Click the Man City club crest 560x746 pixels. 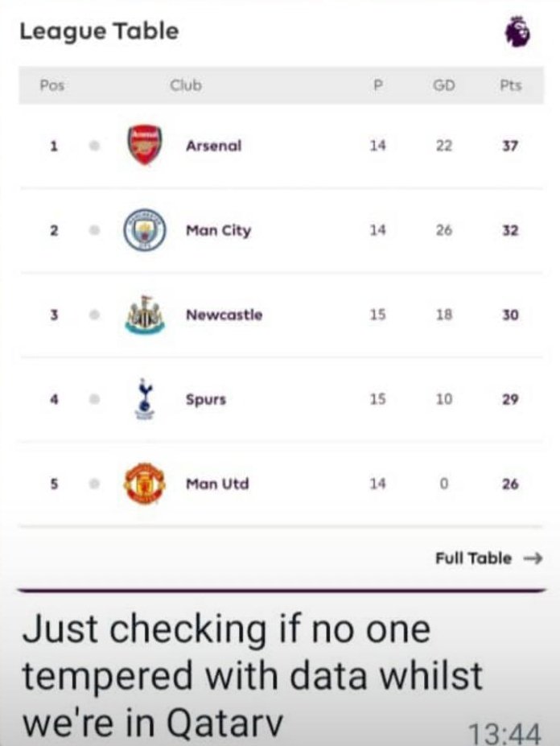point(145,230)
